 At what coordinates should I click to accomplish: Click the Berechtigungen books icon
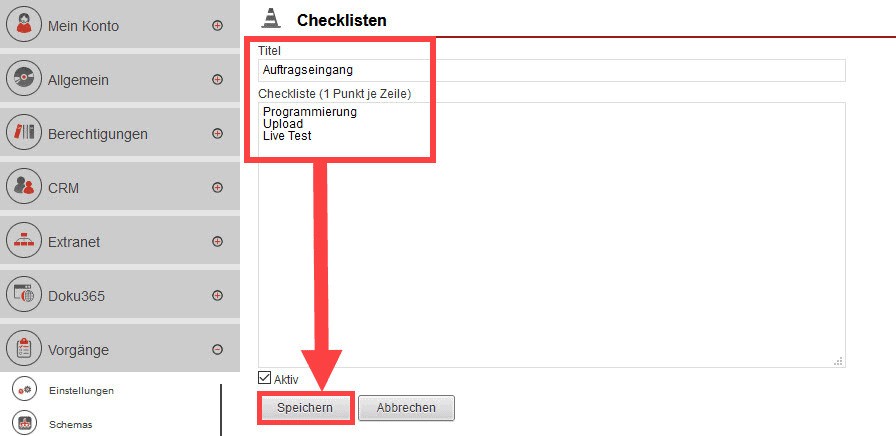pyautogui.click(x=23, y=133)
